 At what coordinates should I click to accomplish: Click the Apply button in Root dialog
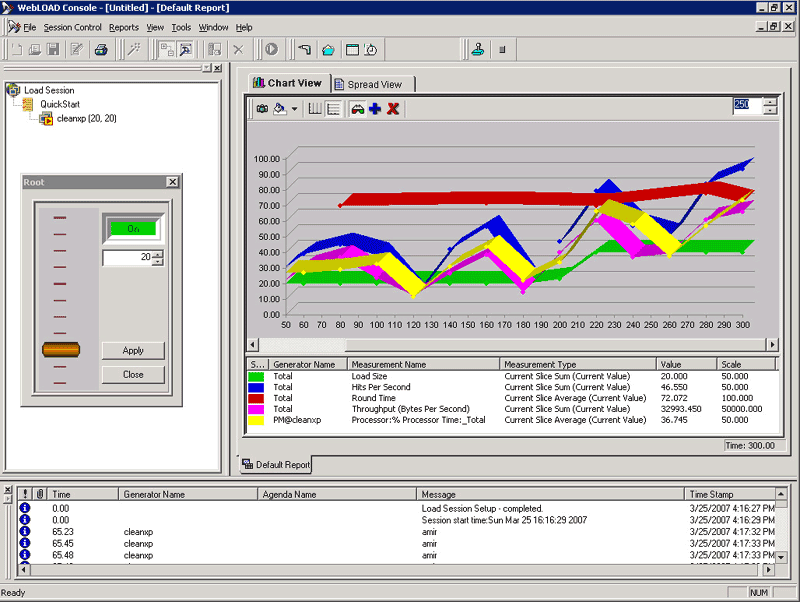[133, 351]
